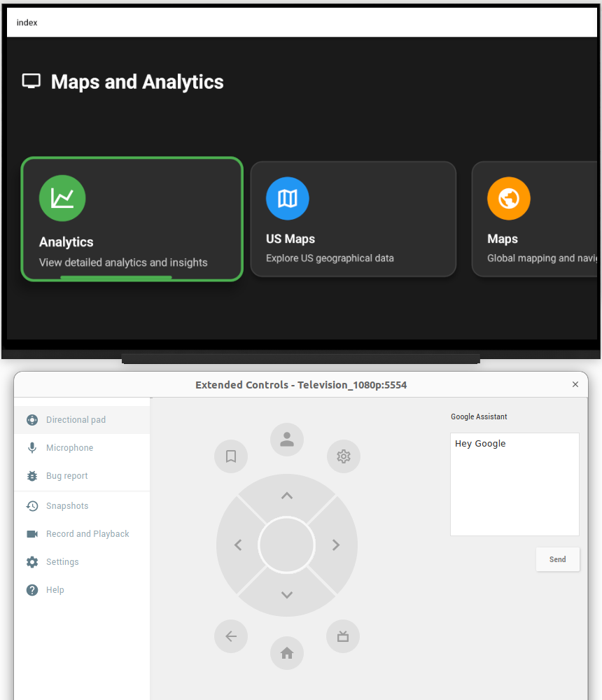Click the Send button for Google Assistant

click(557, 559)
